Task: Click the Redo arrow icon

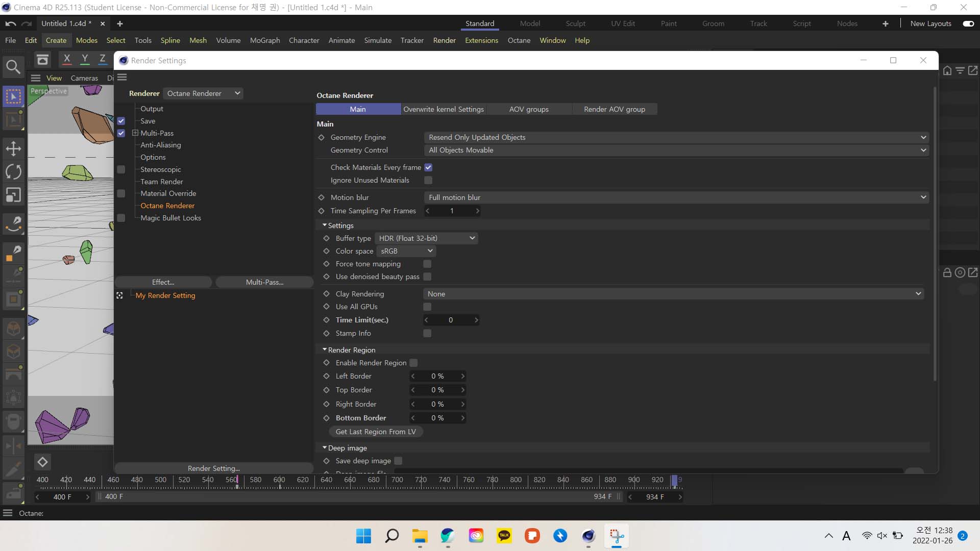Action: (27, 23)
